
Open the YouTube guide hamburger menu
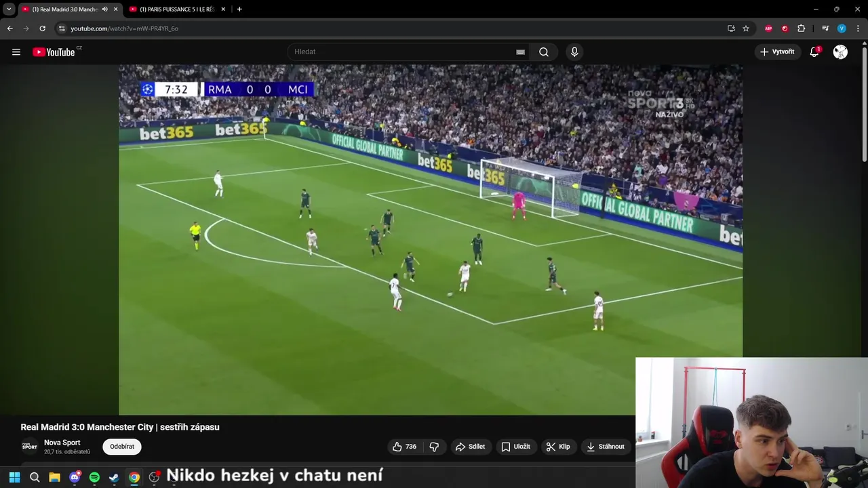[x=16, y=52]
